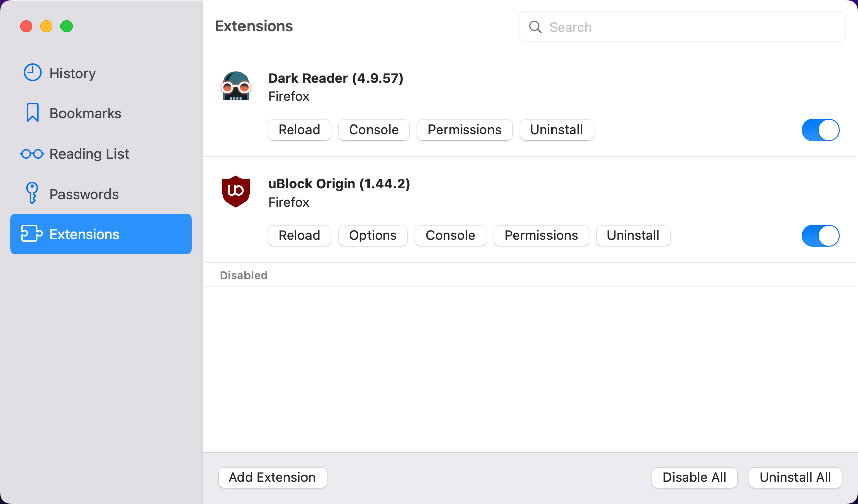
Task: Select the Bookmarks icon in sidebar
Action: click(32, 113)
